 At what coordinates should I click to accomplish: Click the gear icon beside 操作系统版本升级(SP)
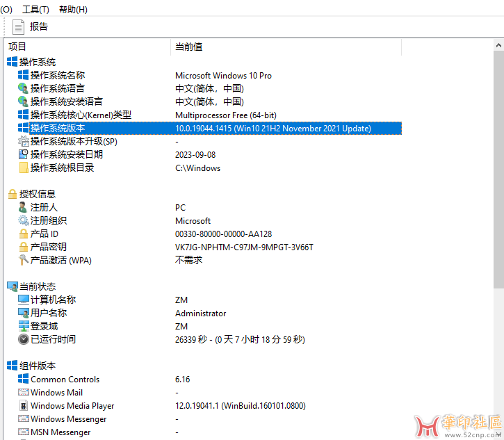click(23, 141)
